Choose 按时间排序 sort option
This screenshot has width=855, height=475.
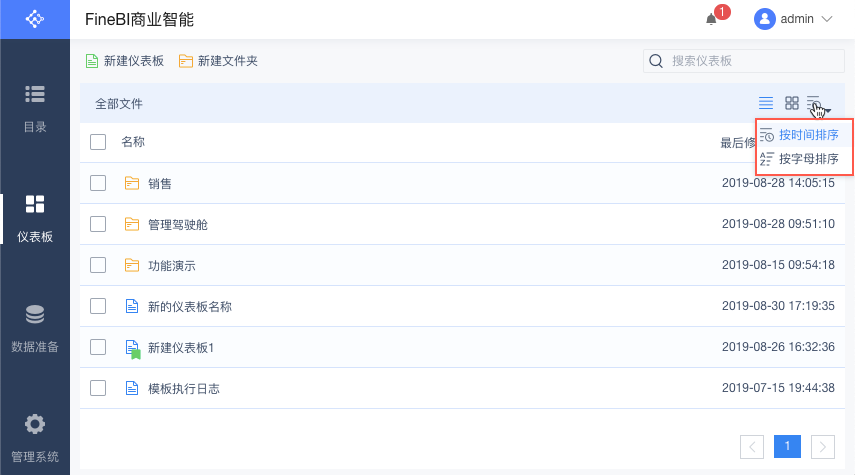pyautogui.click(x=806, y=135)
